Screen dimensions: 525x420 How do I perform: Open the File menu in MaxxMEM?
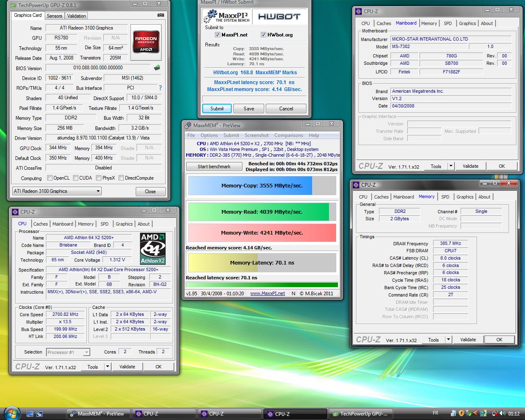(x=191, y=135)
